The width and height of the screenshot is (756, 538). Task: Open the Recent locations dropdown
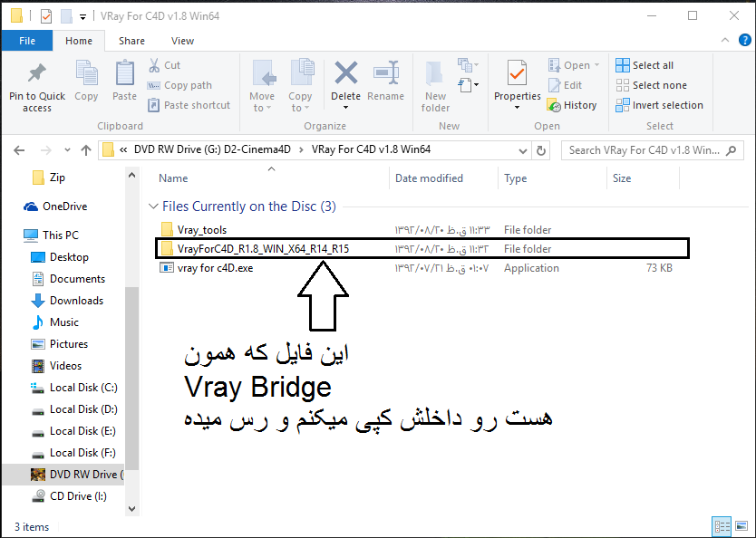[x=67, y=150]
